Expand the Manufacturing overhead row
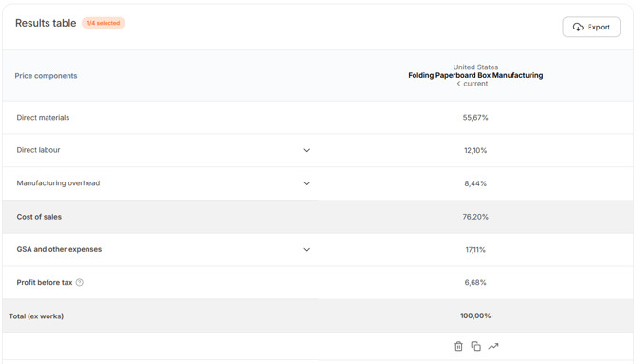 click(x=307, y=183)
